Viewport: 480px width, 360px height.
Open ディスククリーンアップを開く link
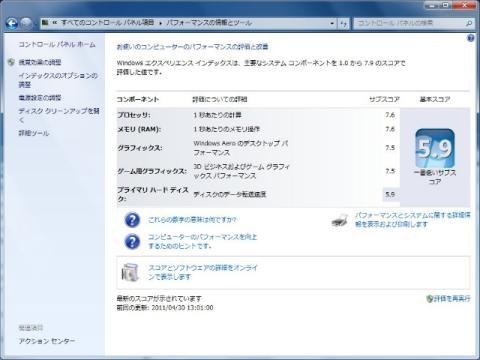59,115
